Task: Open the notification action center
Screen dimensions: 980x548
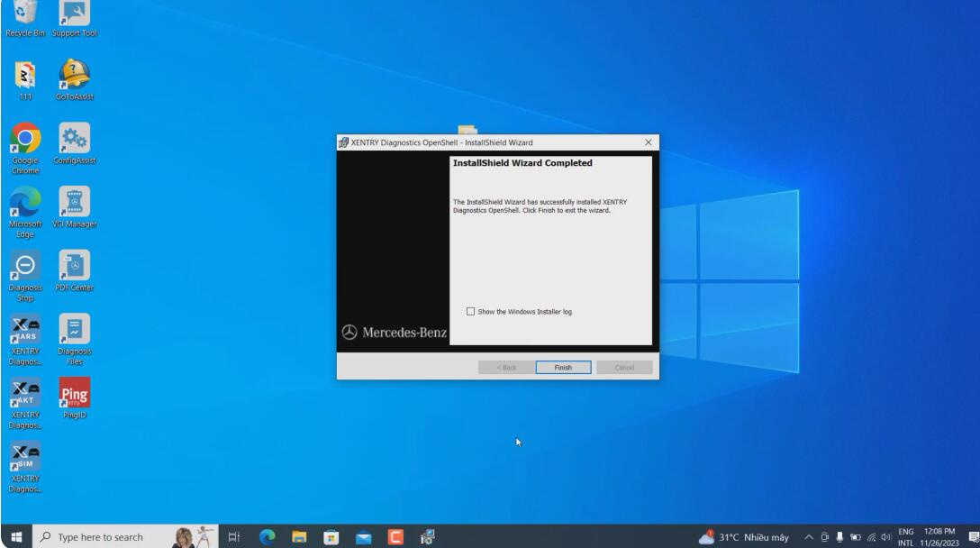Action: coord(973,537)
